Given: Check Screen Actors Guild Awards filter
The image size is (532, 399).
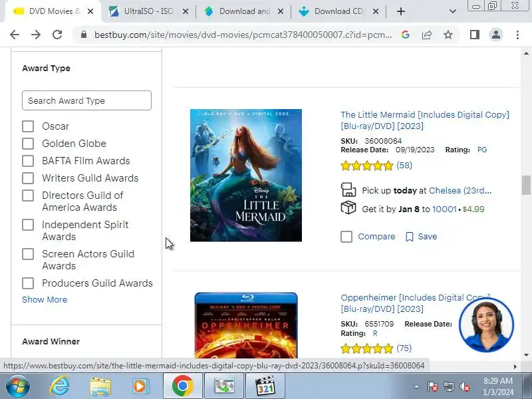Looking at the screenshot, I should pyautogui.click(x=28, y=254).
